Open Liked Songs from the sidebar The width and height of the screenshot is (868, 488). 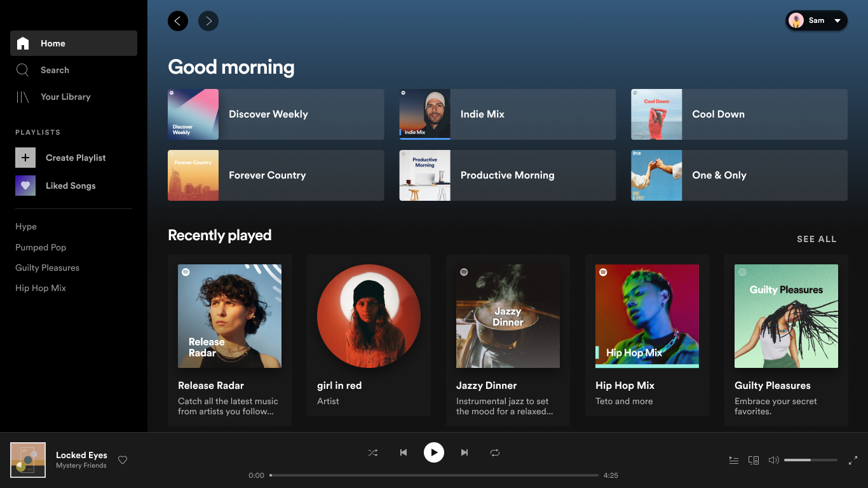pos(70,186)
